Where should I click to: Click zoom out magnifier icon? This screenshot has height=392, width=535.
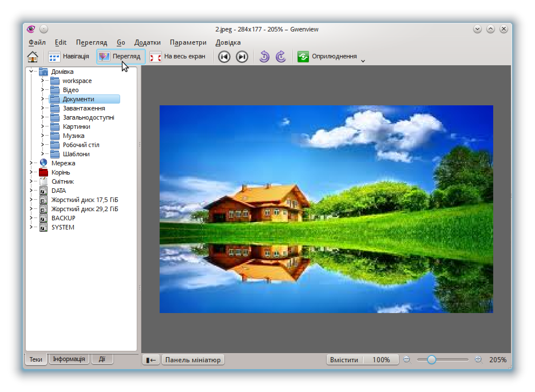407,360
